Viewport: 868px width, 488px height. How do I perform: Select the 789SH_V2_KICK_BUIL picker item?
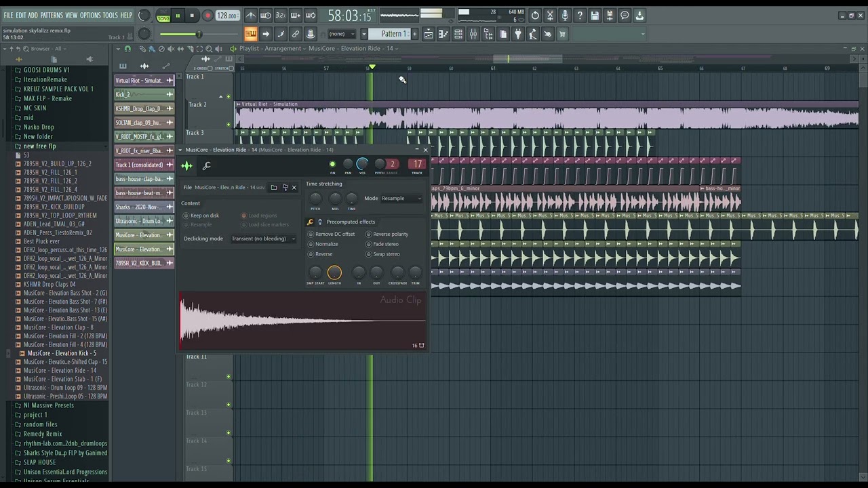(x=144, y=263)
